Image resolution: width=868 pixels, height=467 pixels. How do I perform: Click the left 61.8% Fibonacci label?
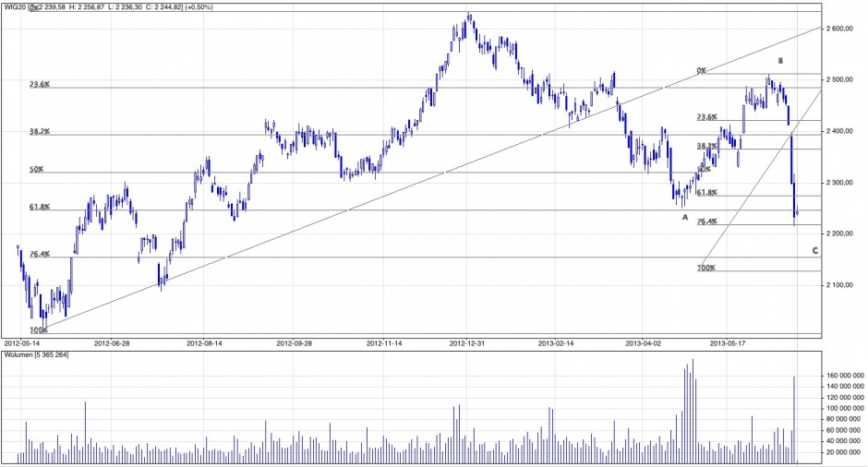point(39,208)
